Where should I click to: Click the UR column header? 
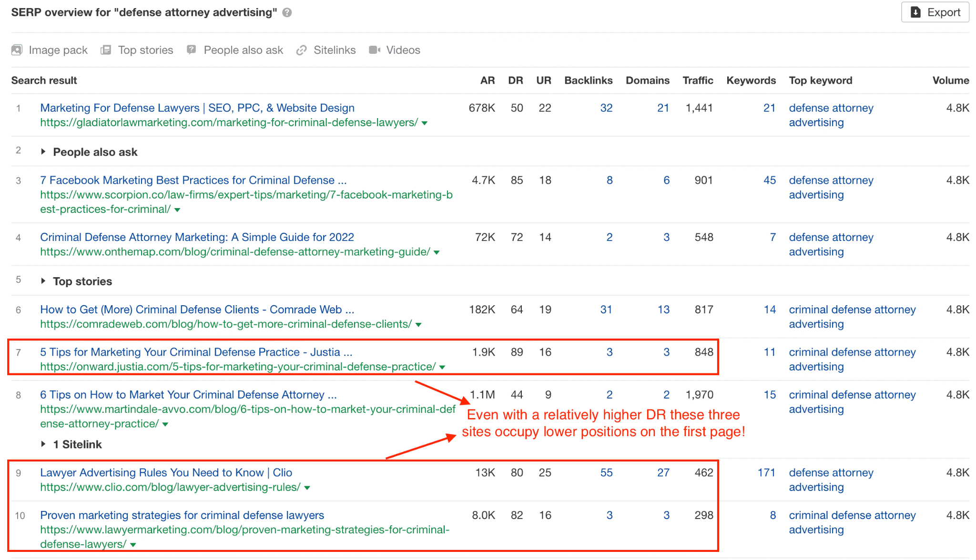point(544,80)
